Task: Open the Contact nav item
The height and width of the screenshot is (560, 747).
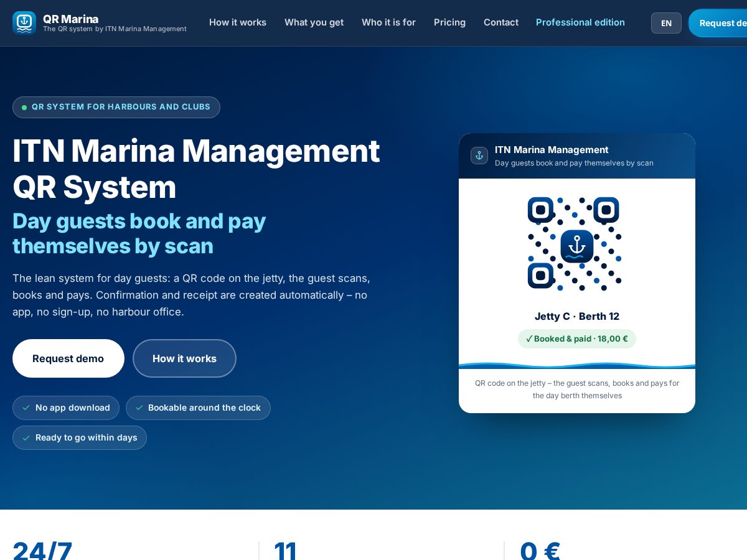Action: click(501, 22)
